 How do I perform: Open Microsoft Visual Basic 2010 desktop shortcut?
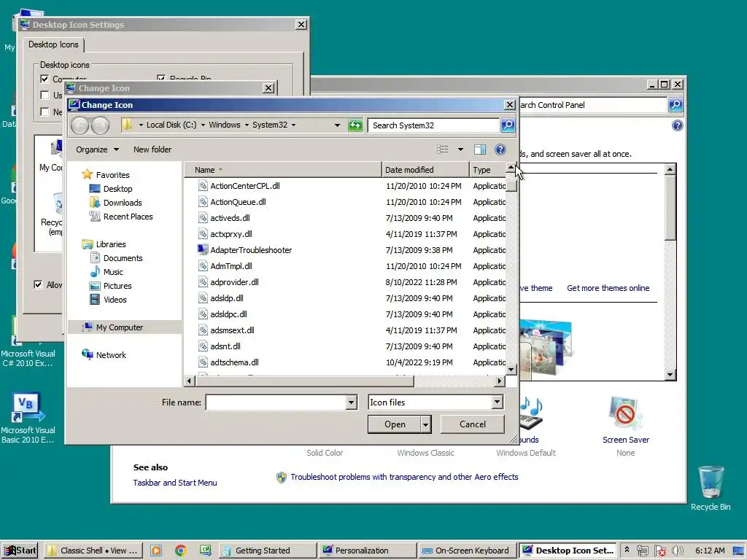coord(28,418)
